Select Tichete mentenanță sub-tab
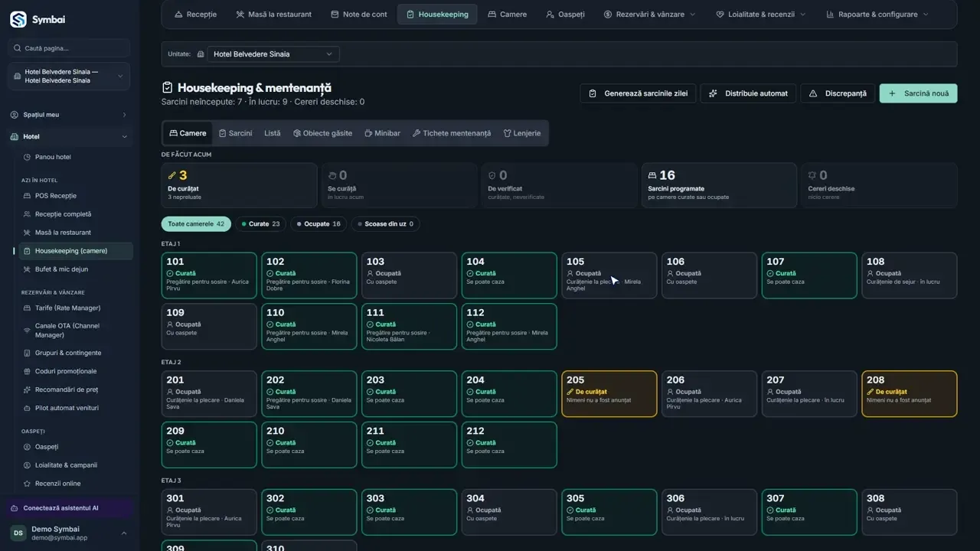Viewport: 980px width, 551px height. pyautogui.click(x=452, y=133)
